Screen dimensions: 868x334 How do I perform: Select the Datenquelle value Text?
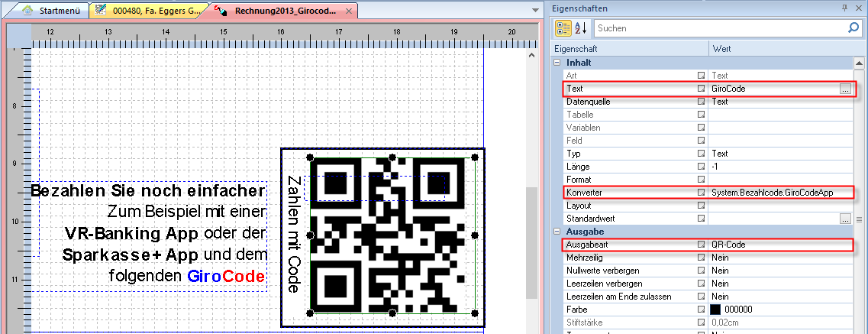pos(720,102)
